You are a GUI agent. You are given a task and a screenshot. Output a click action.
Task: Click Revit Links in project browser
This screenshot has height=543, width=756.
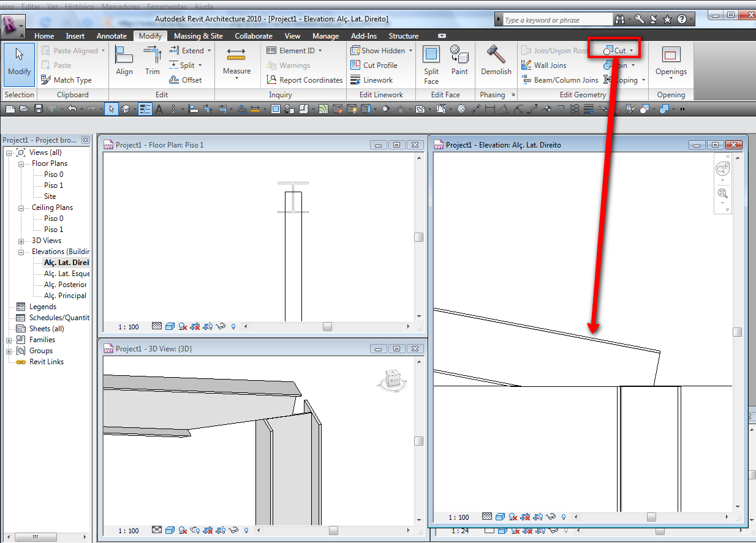(47, 362)
